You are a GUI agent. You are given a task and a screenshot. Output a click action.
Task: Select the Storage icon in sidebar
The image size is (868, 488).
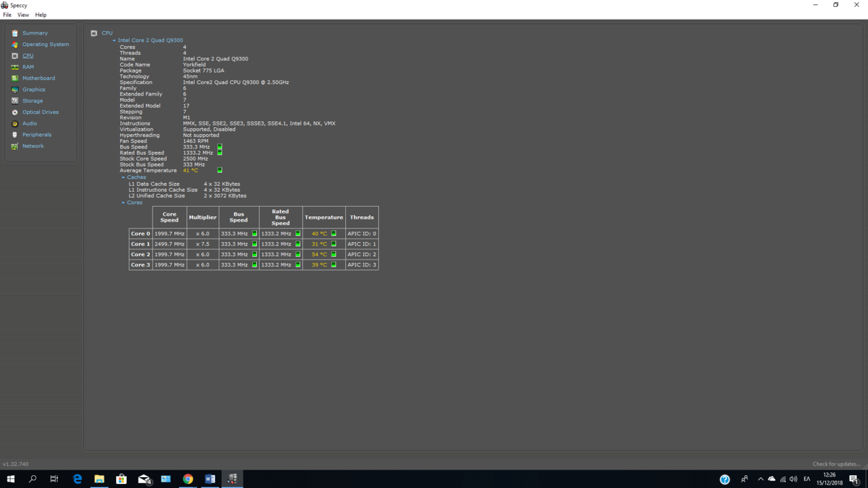click(x=15, y=101)
